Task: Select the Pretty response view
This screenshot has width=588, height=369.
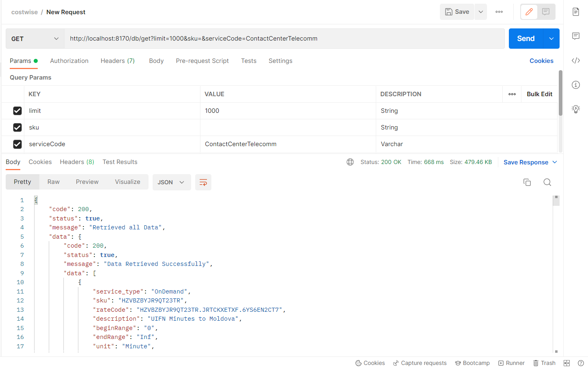Action: 22,182
